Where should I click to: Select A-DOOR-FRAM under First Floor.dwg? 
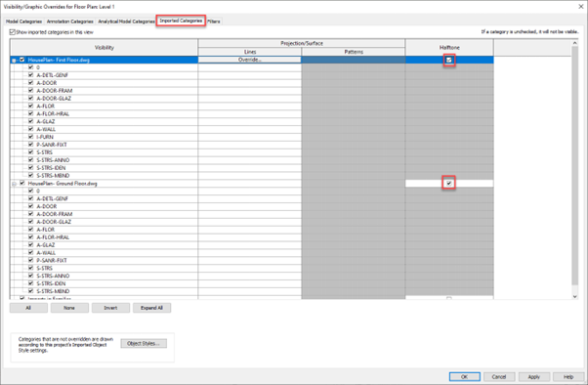click(x=55, y=91)
